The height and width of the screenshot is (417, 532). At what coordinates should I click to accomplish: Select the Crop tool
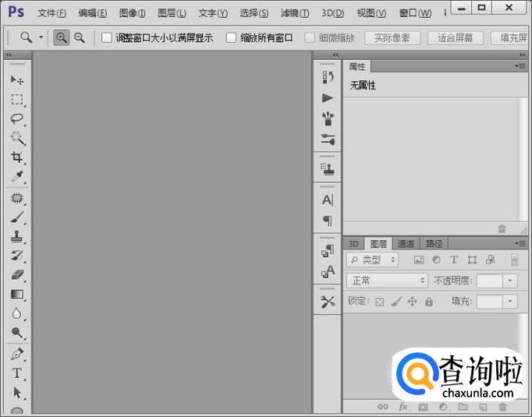click(17, 157)
